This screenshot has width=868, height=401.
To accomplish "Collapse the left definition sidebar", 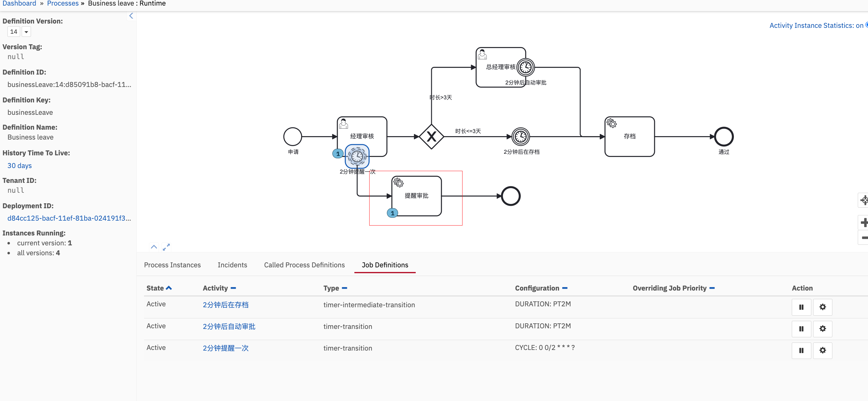I will [131, 16].
